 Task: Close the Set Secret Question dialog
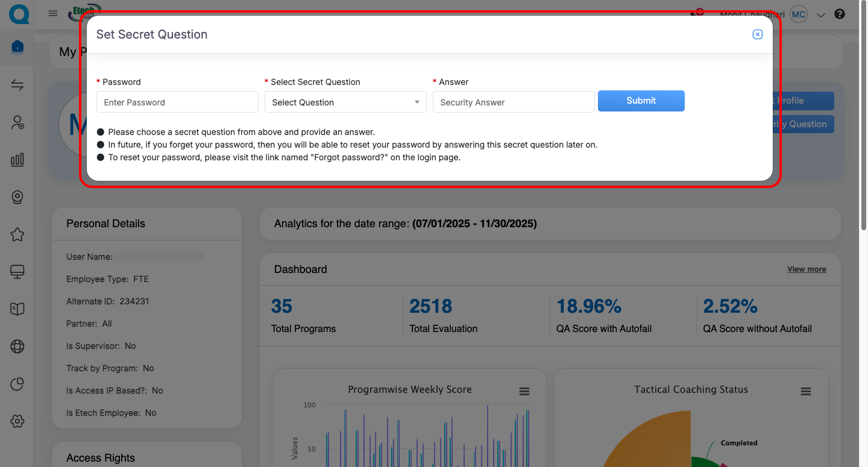(758, 35)
